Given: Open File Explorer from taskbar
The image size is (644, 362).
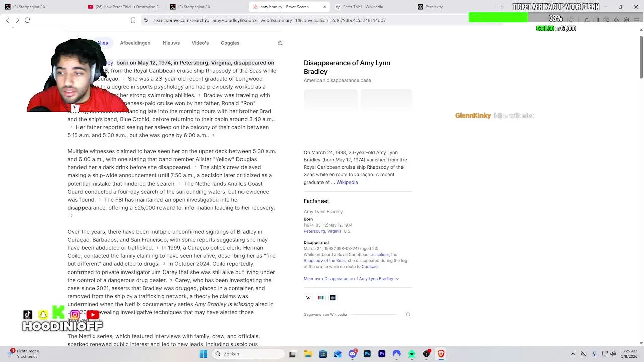Looking at the screenshot, I should [x=308, y=354].
